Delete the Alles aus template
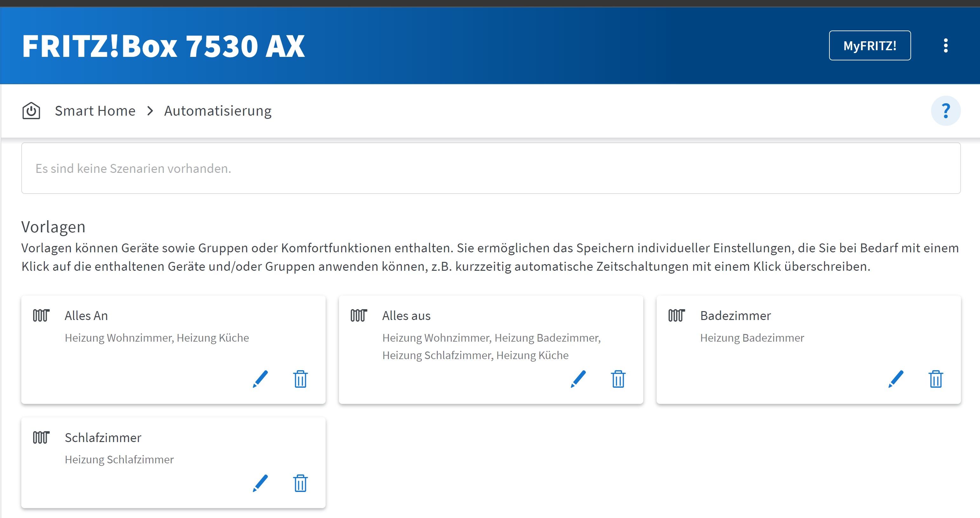Screen dimensions: 980x518 (618, 379)
